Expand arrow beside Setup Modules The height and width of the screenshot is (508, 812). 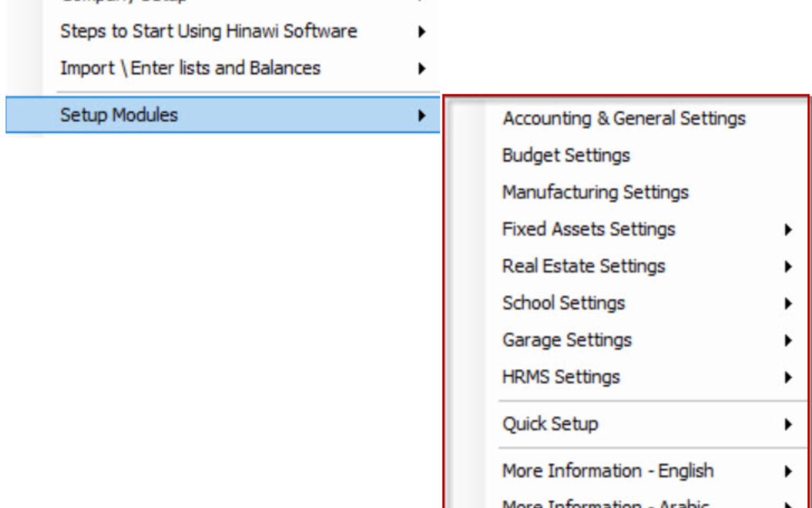point(421,115)
